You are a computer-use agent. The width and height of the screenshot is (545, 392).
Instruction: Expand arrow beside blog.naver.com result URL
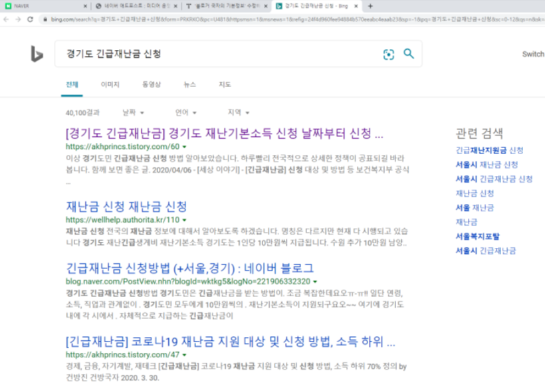tap(315, 282)
